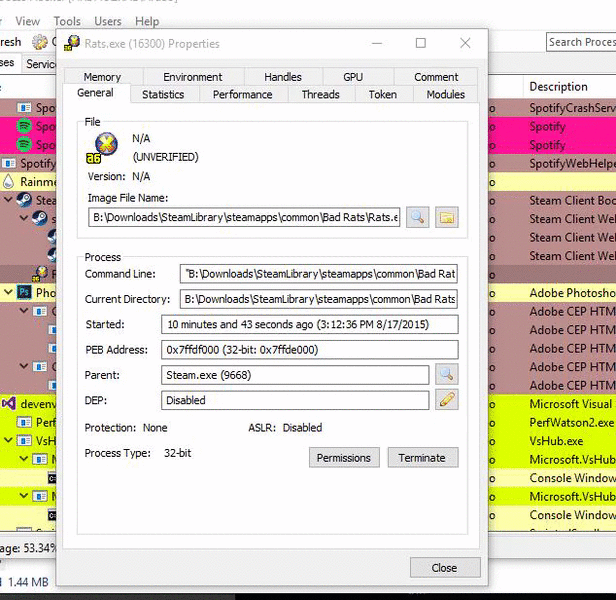Select the SpotifyWebHelper description row

[x=572, y=163]
